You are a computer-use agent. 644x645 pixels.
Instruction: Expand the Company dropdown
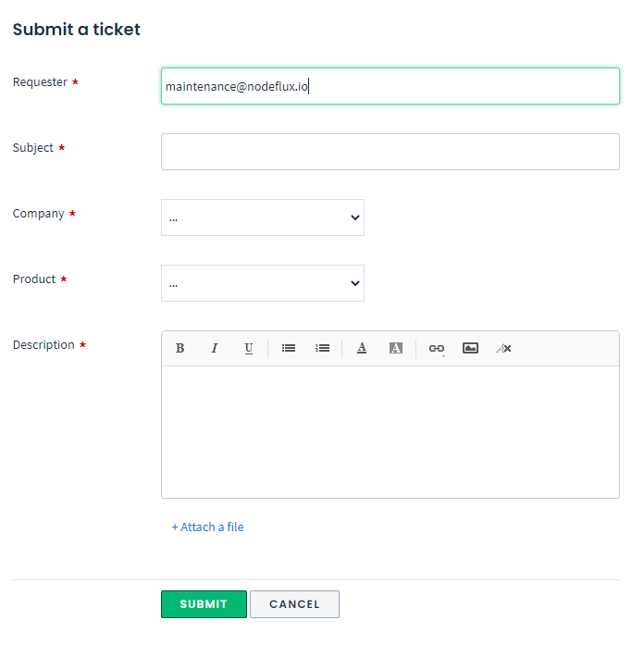(x=263, y=217)
